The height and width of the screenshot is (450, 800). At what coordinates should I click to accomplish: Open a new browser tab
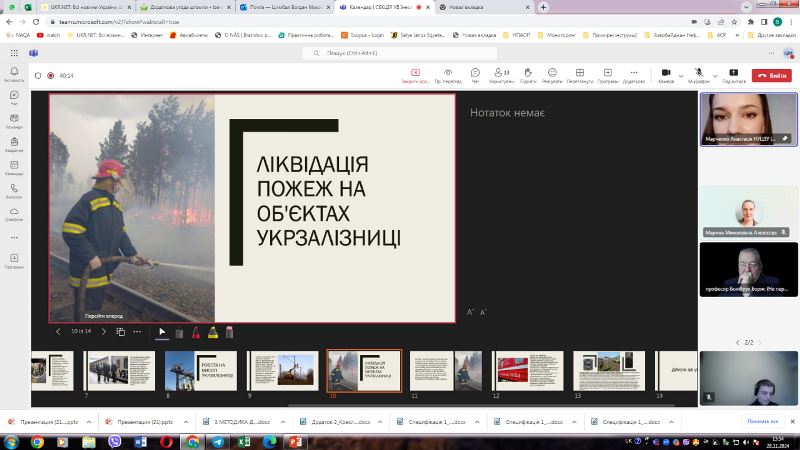click(543, 7)
